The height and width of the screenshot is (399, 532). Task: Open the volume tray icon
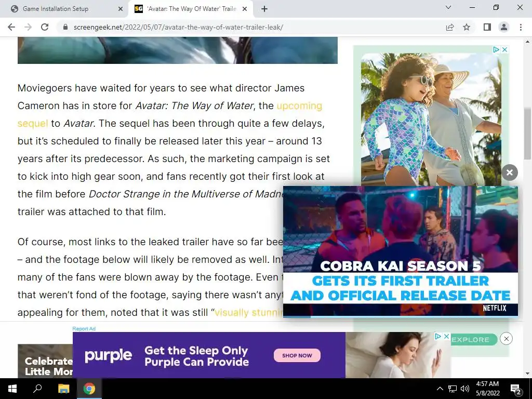pos(465,389)
